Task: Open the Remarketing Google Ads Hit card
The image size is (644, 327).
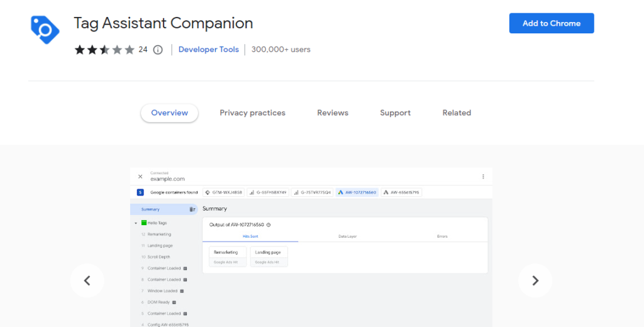Action: (x=228, y=257)
